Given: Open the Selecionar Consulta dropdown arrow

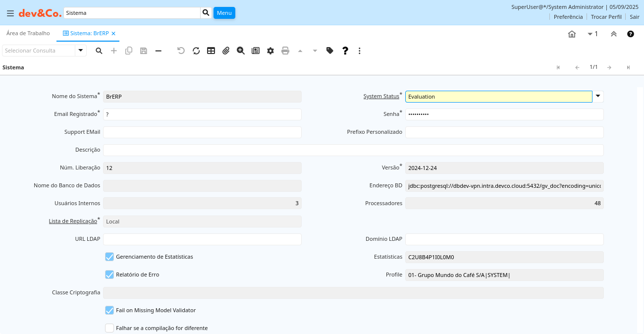Looking at the screenshot, I should click(x=81, y=51).
